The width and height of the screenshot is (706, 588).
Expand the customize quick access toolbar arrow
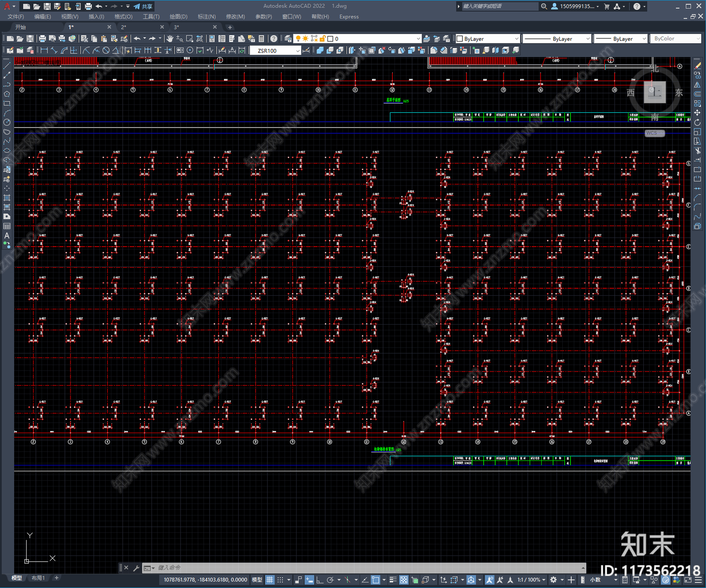click(128, 6)
